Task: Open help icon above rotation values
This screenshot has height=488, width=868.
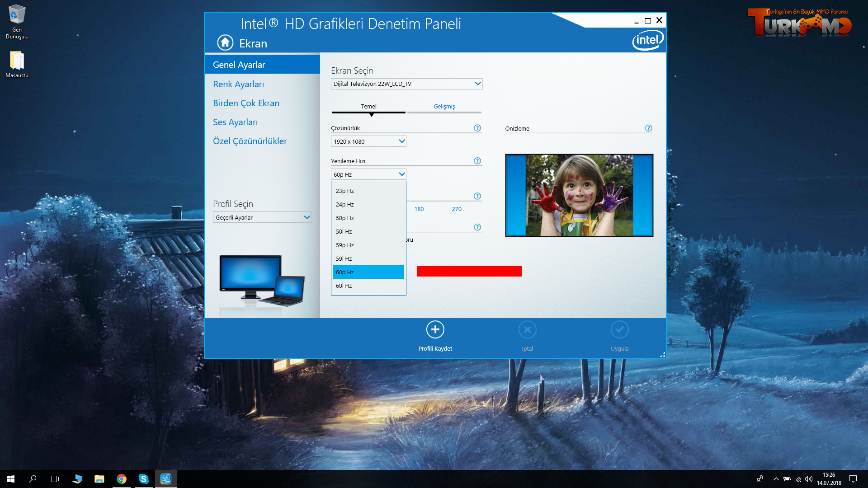Action: (x=477, y=196)
